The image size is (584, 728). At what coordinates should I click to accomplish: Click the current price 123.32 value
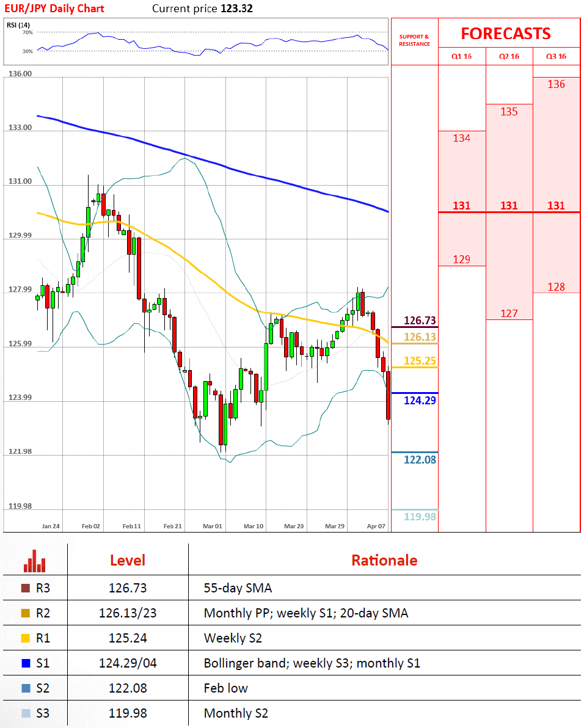(x=237, y=9)
